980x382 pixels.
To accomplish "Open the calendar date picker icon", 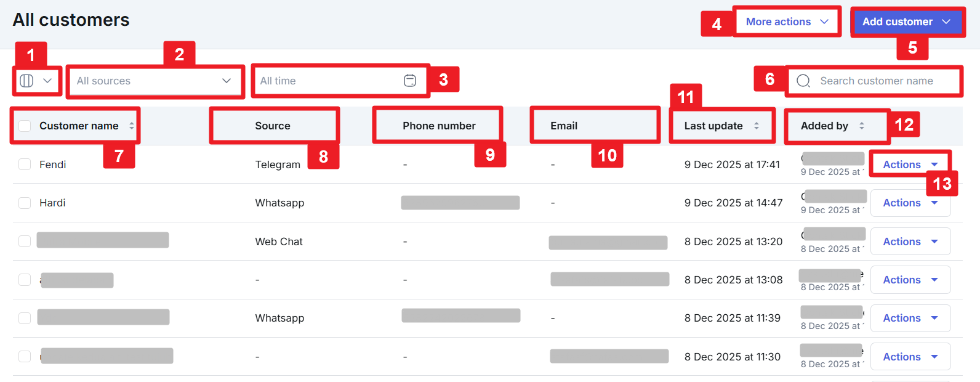I will 410,81.
